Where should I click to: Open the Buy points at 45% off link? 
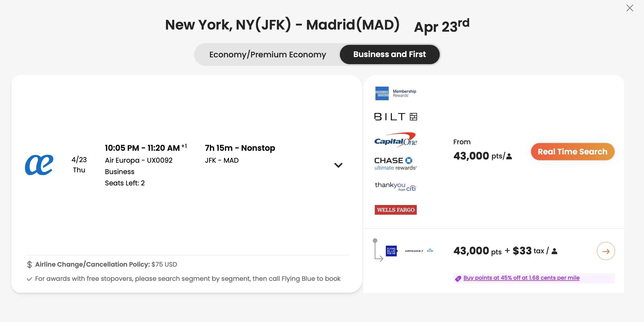pos(521,278)
